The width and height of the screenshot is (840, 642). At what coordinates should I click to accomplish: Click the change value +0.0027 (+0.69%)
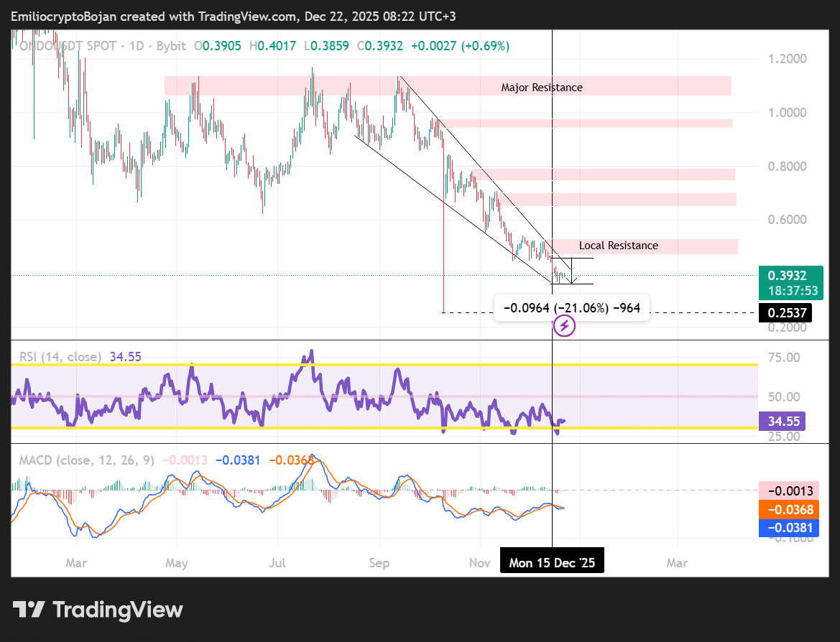[x=460, y=46]
